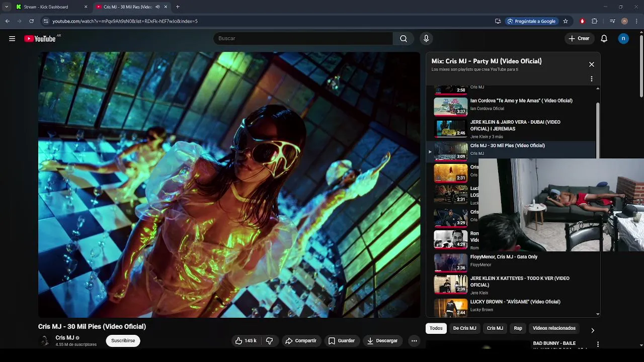Screen dimensions: 644x362
Task: Open the Cris MJ channel avatar
Action: click(x=45, y=341)
